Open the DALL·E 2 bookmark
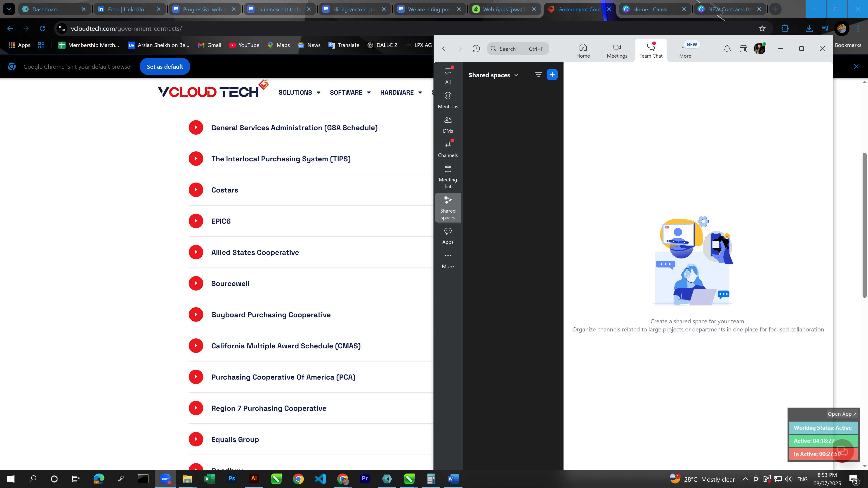The height and width of the screenshot is (488, 868). (382, 45)
